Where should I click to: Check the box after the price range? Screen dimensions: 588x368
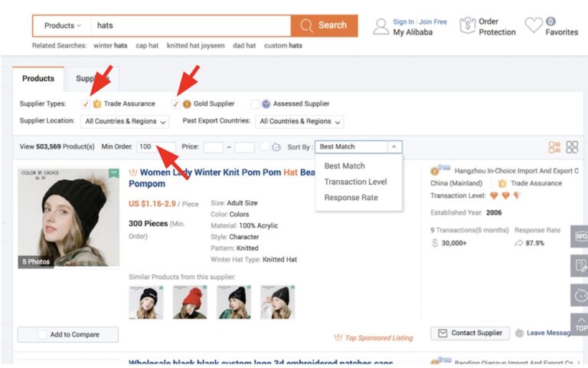click(x=264, y=146)
